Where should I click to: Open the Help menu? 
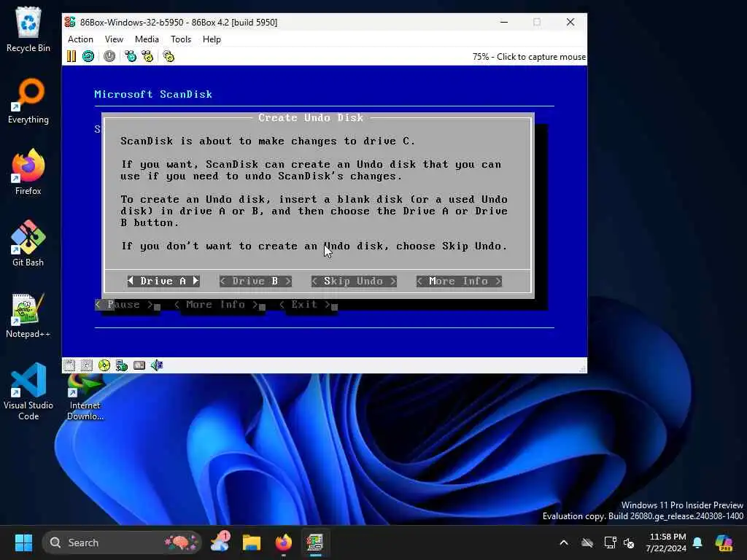click(212, 39)
